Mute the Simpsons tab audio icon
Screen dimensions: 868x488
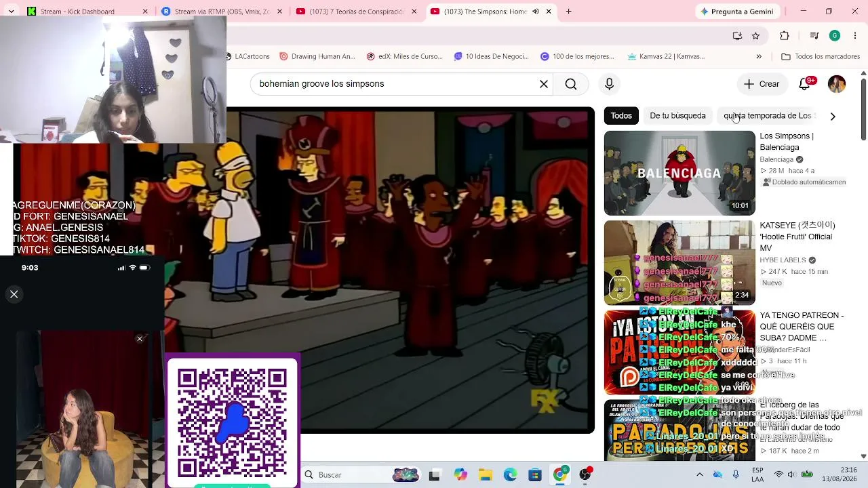(x=536, y=12)
